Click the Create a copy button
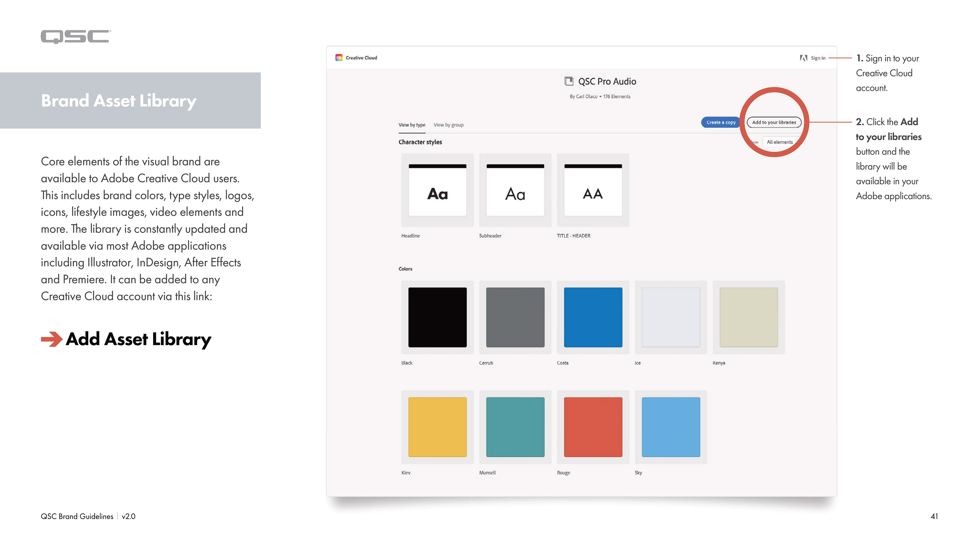This screenshot has height=551, width=980. click(720, 122)
